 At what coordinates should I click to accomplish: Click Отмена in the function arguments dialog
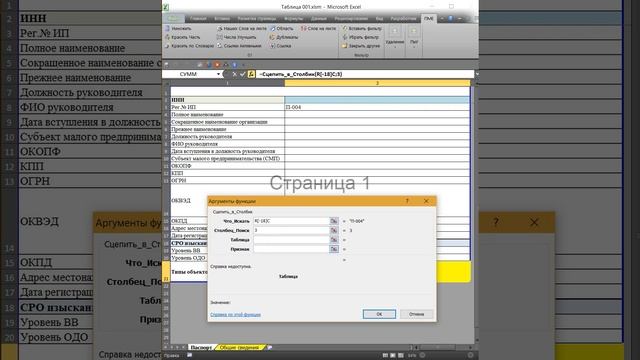click(416, 314)
